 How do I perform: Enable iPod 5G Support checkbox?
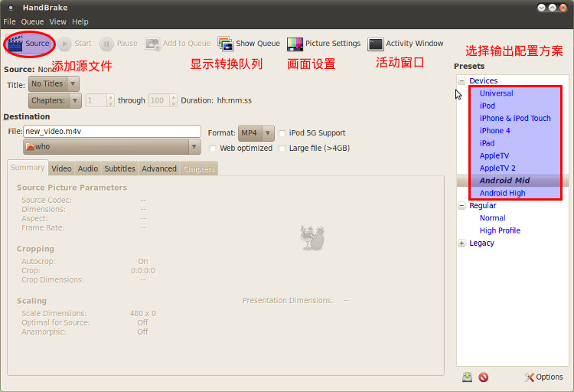282,133
